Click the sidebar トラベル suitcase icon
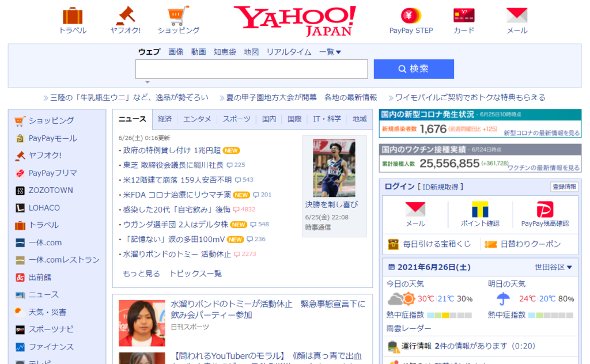 tap(20, 225)
